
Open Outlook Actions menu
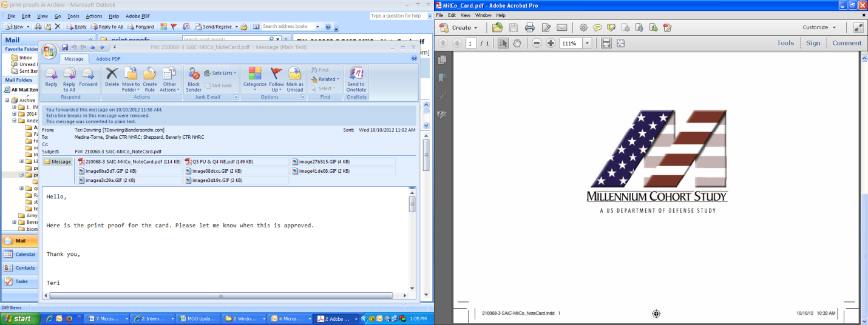[94, 16]
